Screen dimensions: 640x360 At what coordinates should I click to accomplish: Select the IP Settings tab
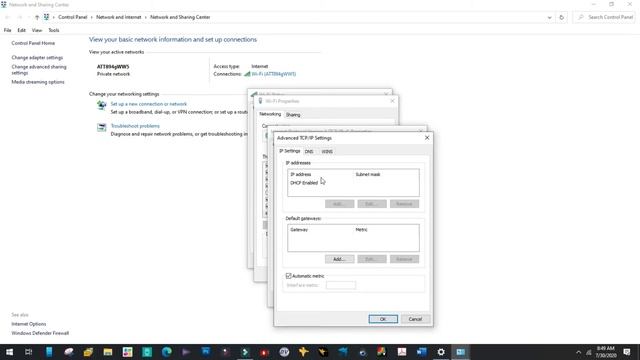point(289,151)
